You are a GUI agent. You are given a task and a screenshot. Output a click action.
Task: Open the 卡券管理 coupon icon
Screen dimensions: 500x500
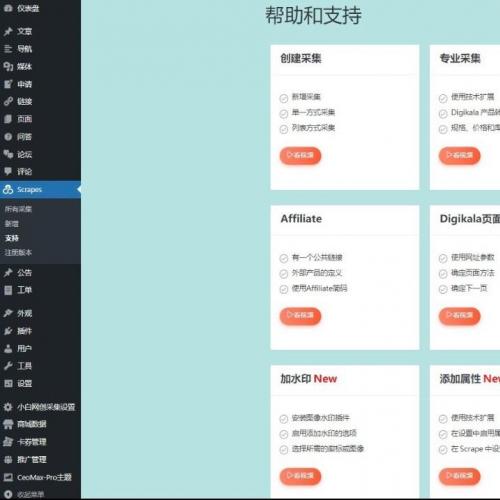pos(8,442)
